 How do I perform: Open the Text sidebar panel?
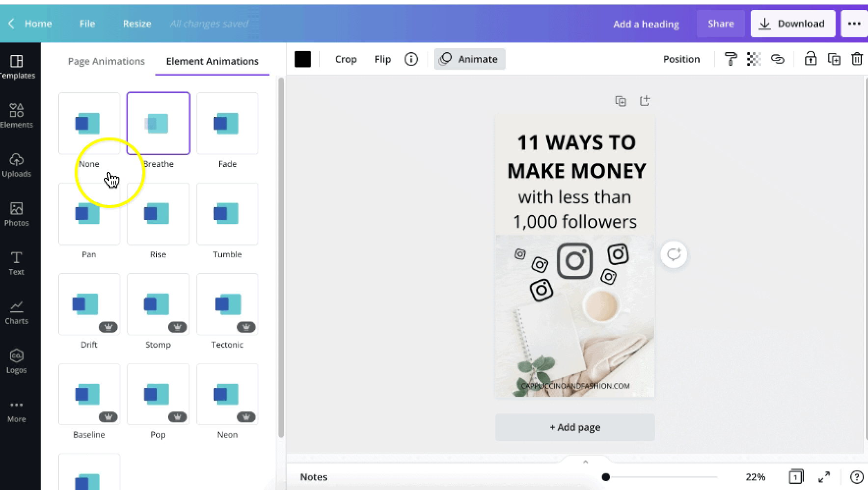pyautogui.click(x=16, y=263)
